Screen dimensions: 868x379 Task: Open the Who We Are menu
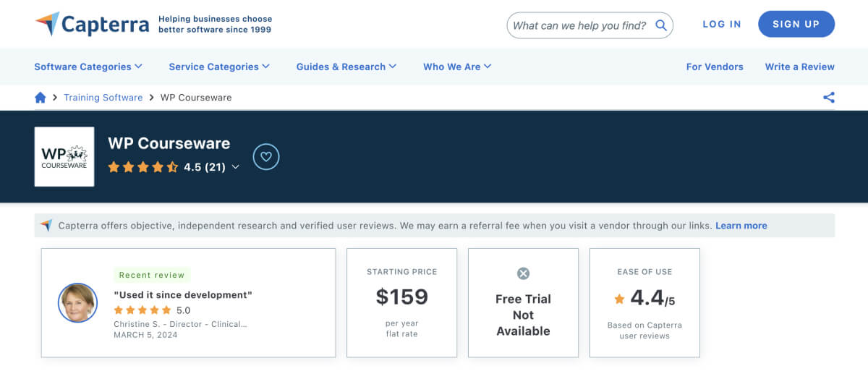pyautogui.click(x=457, y=67)
